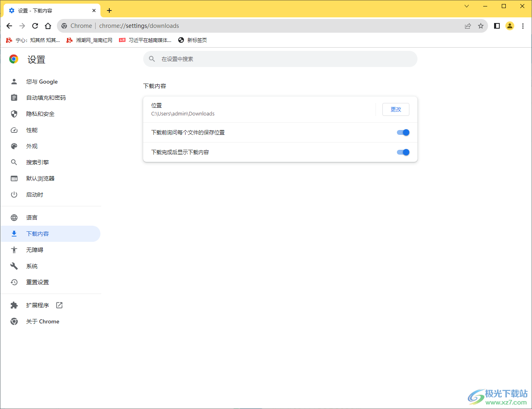Go back with the browser back arrow
Viewport: 532px width, 409px height.
point(9,26)
